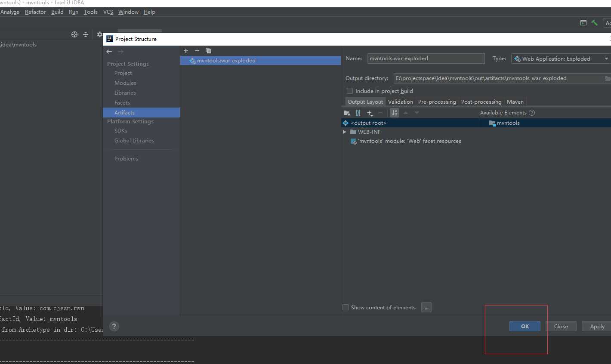Click the move up arrow in layout toolbar
This screenshot has height=364, width=611.
point(406,113)
